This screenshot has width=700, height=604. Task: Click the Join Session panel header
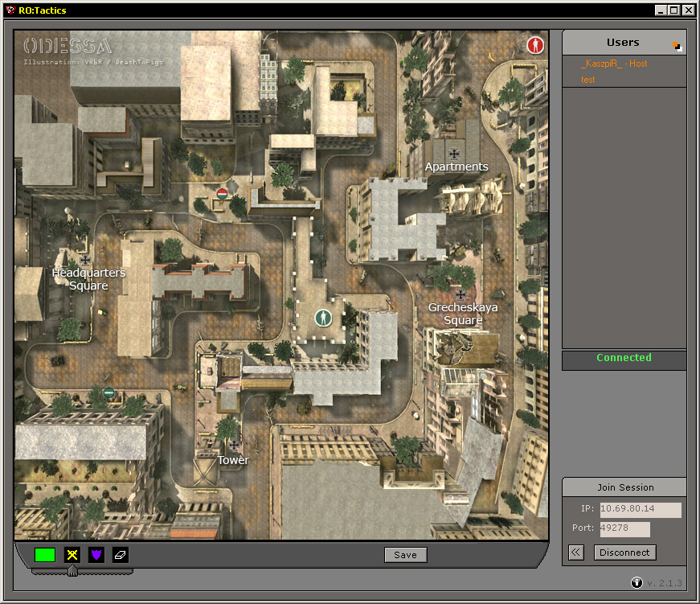[624, 487]
